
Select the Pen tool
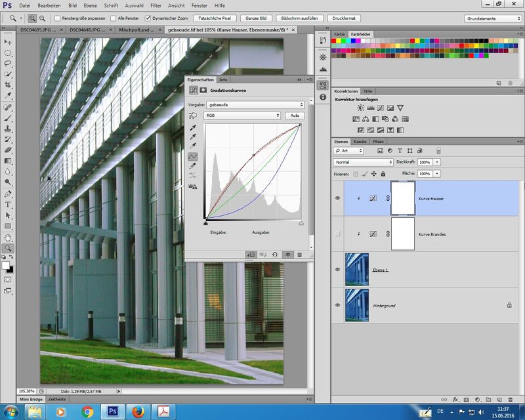pyautogui.click(x=8, y=194)
